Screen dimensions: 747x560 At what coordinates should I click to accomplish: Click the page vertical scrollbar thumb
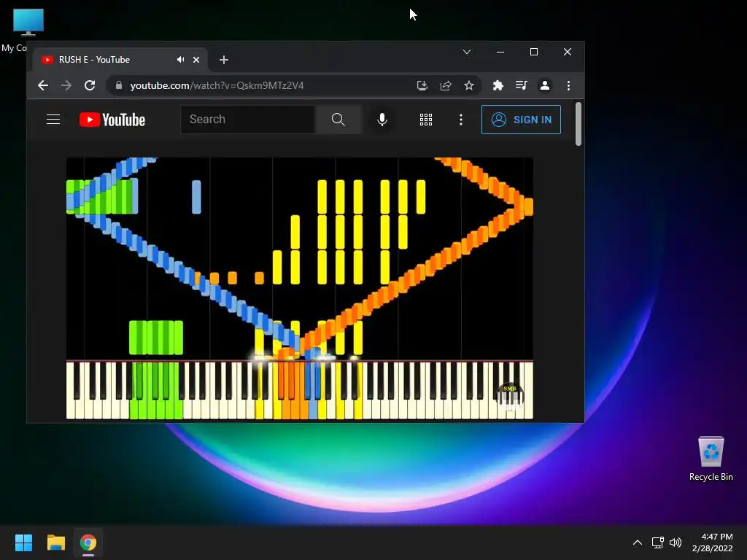click(578, 124)
